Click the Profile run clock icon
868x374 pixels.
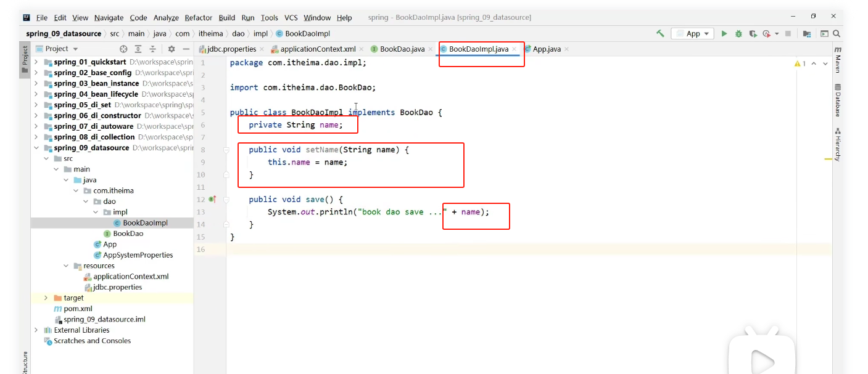(766, 34)
